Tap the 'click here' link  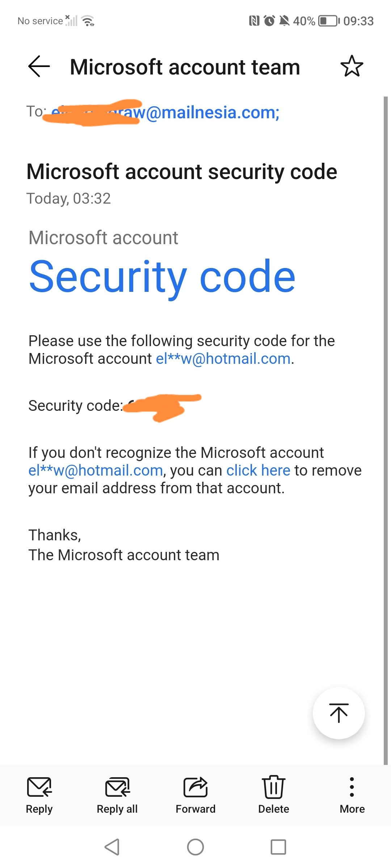[x=258, y=471]
